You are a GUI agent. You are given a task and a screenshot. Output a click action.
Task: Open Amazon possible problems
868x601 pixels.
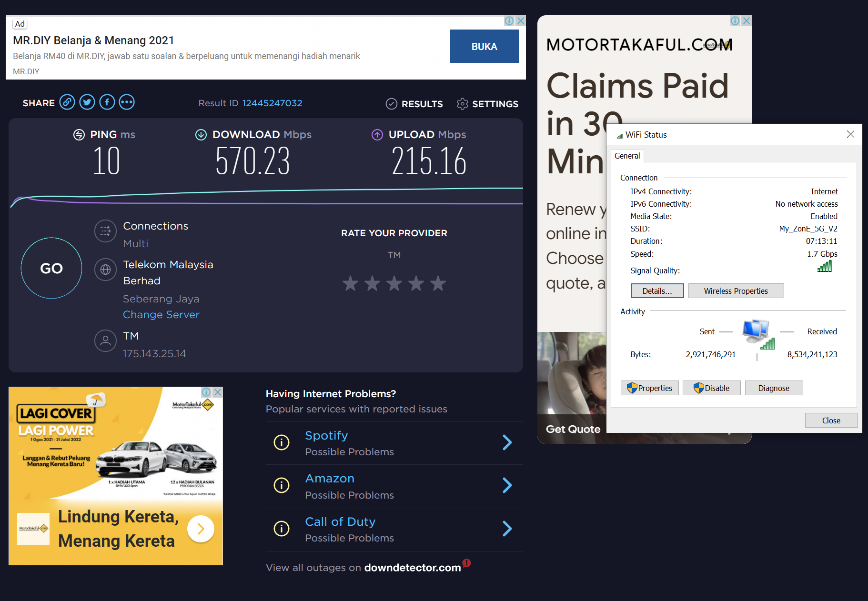pyautogui.click(x=394, y=486)
